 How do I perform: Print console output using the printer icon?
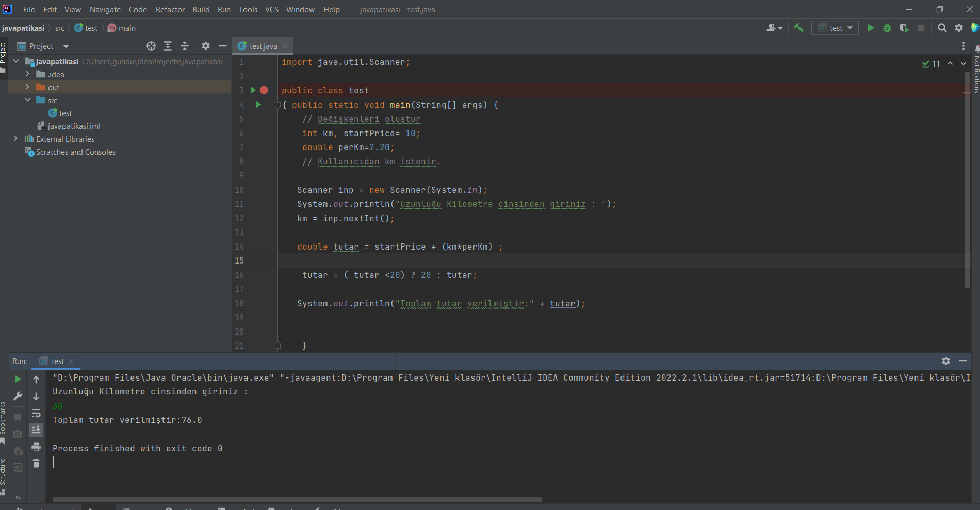pos(36,447)
